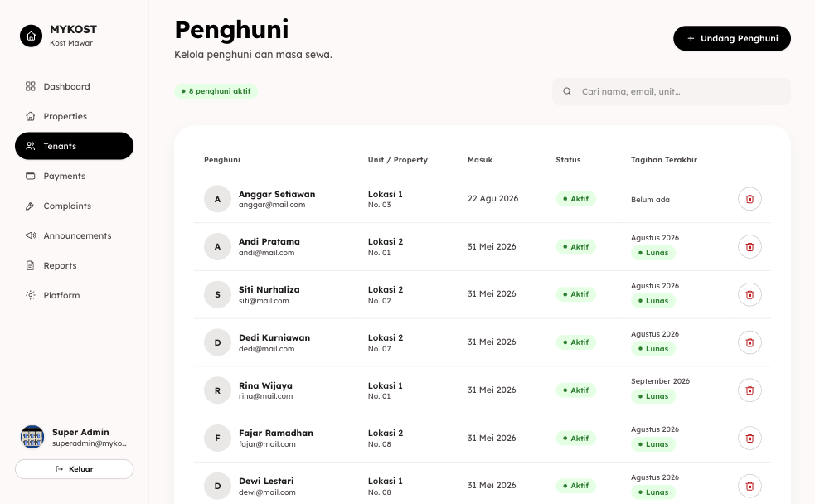Click the Tagihan Terakhir column header
This screenshot has height=504, width=815.
point(664,160)
